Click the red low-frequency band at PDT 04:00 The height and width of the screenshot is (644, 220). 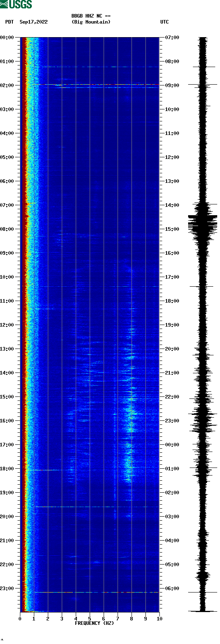24,133
